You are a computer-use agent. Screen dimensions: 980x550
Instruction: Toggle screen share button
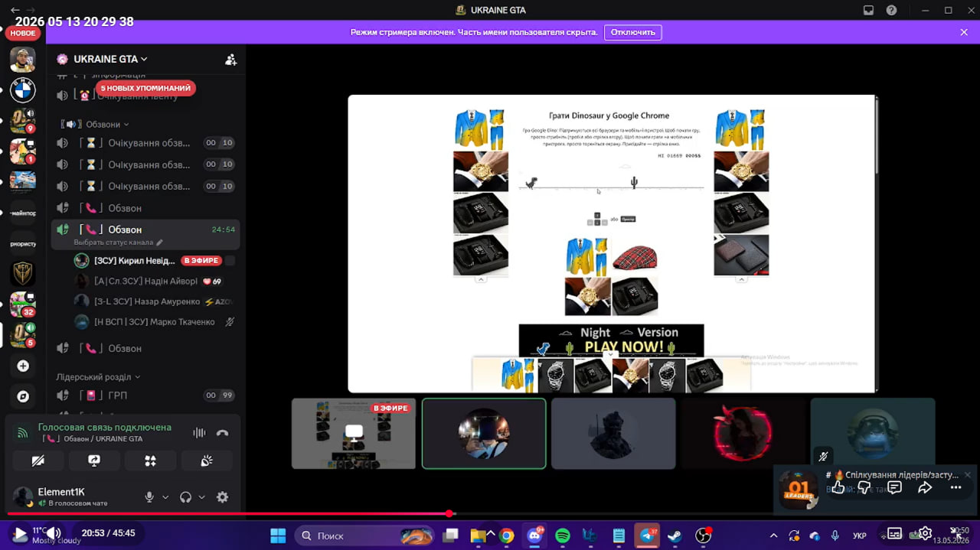94,461
